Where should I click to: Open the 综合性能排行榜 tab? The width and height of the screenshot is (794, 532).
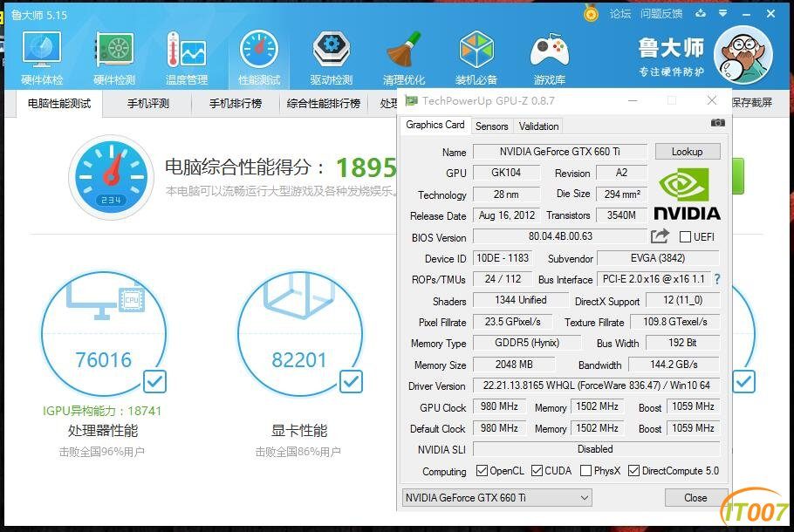324,103
